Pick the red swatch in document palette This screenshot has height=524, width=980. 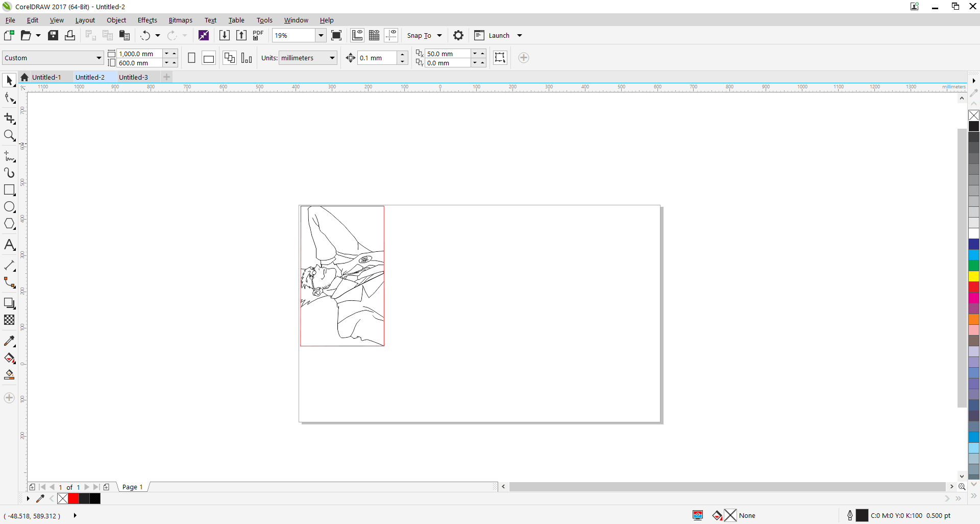(73, 498)
